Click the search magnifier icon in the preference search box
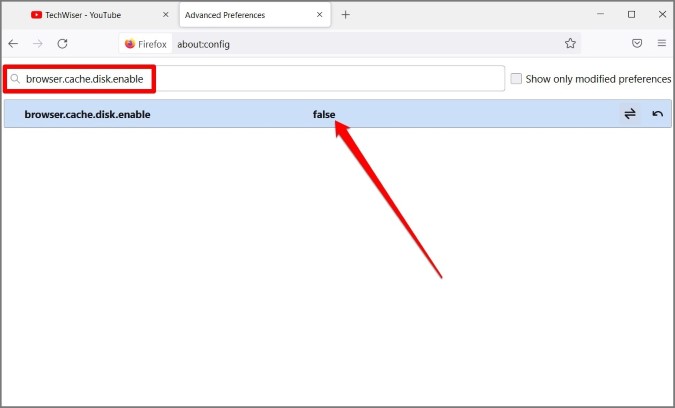Viewport: 675px width, 408px height. tap(15, 79)
